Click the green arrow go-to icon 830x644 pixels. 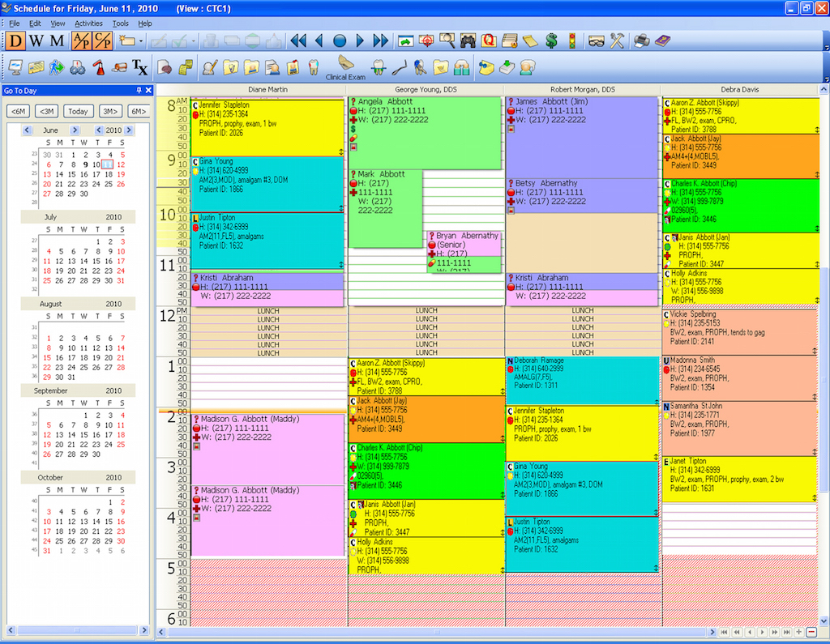point(405,41)
